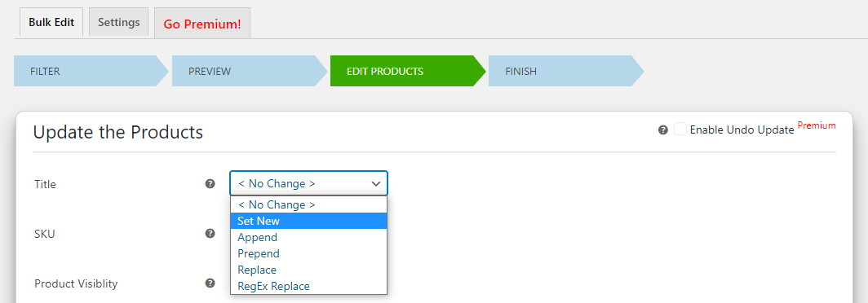868x303 pixels.
Task: Open the Bulk Edit tab
Action: point(51,23)
